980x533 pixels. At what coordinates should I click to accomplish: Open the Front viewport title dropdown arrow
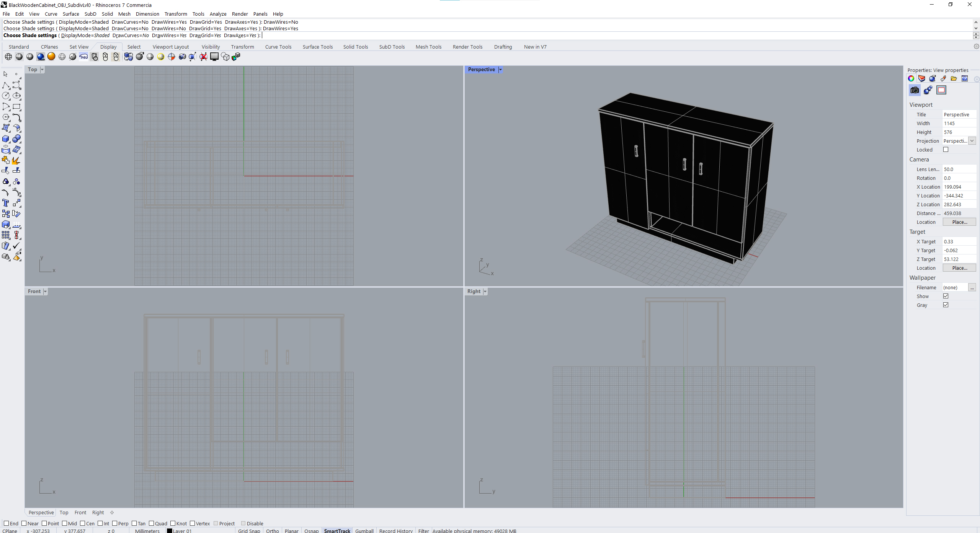(45, 292)
